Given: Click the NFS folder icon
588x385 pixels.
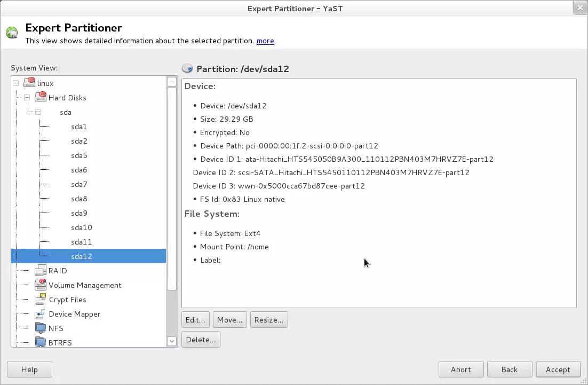Looking at the screenshot, I should click(x=41, y=328).
